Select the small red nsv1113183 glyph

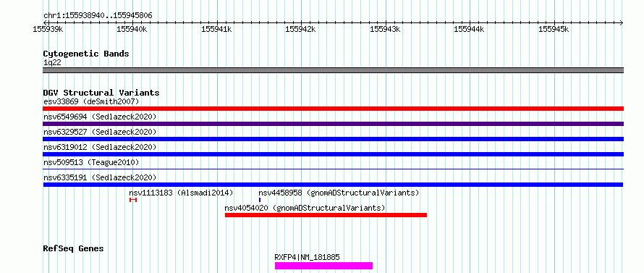[132, 200]
